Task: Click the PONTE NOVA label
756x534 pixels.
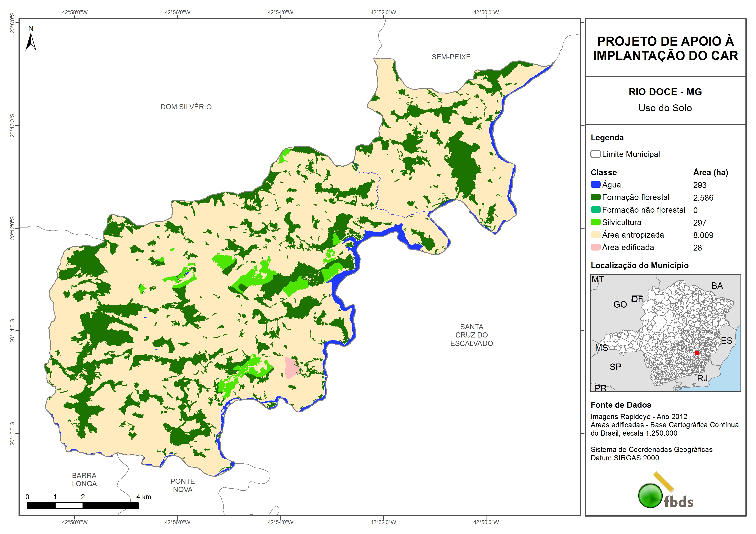Action: click(x=182, y=485)
